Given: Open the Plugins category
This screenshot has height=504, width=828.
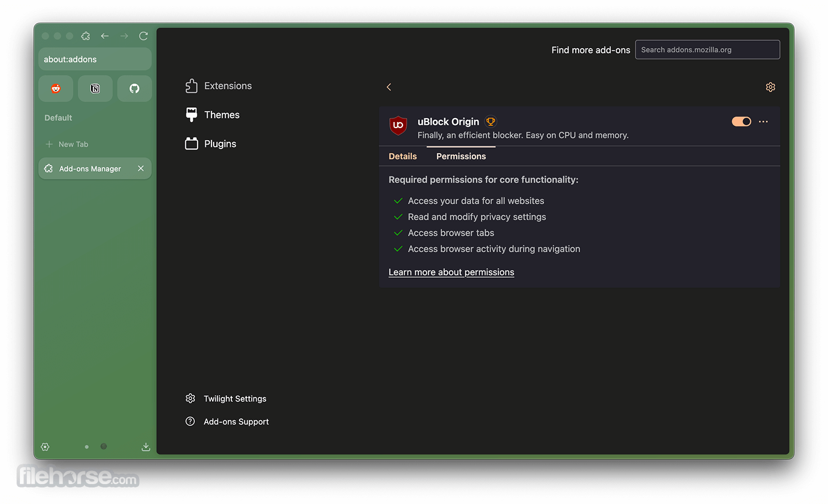Looking at the screenshot, I should pyautogui.click(x=211, y=144).
